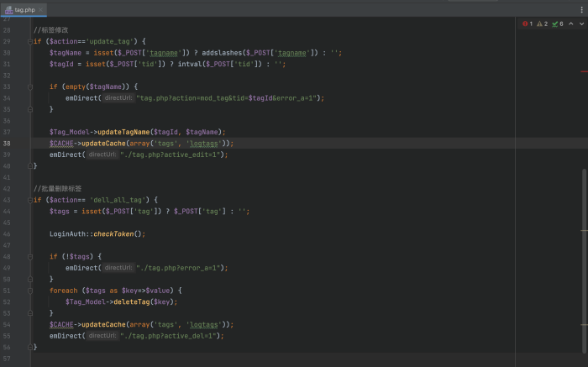588x367 pixels.
Task: Collapse the empty($tagName) if block fold
Action: point(30,87)
